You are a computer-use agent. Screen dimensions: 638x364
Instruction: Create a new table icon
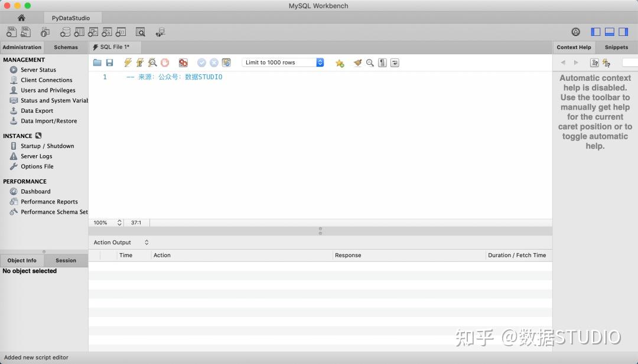pyautogui.click(x=79, y=32)
